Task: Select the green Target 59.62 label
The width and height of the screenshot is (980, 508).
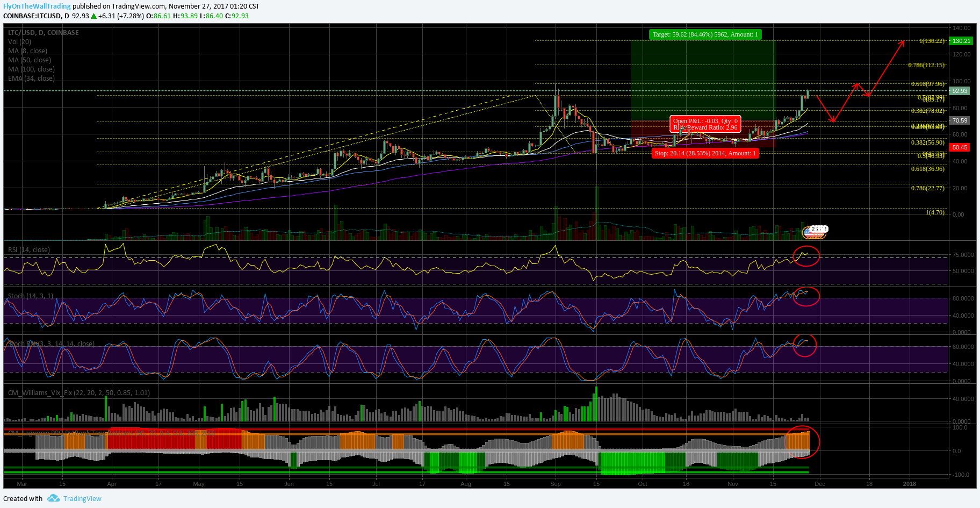Action: coord(705,34)
